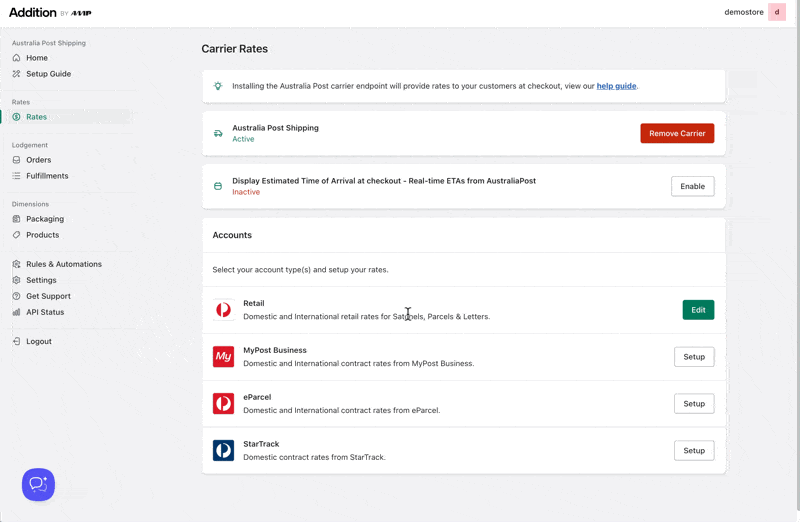The width and height of the screenshot is (800, 522).
Task: Click the Products tag icon
Action: coord(16,235)
